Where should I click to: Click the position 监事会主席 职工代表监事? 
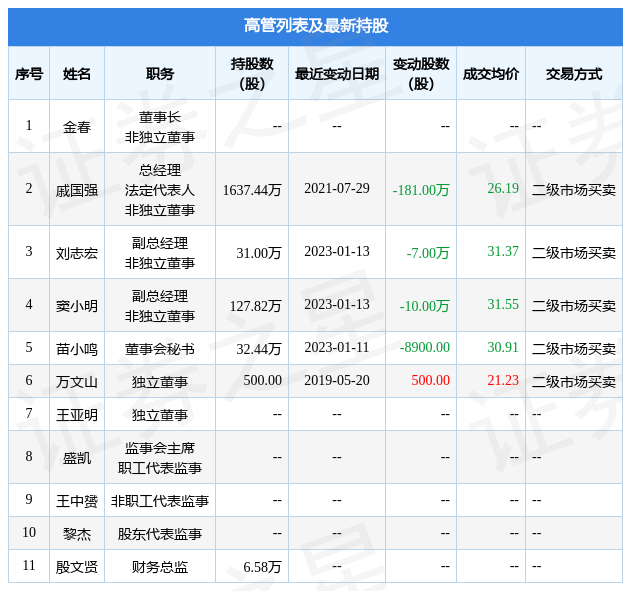[x=160, y=458]
